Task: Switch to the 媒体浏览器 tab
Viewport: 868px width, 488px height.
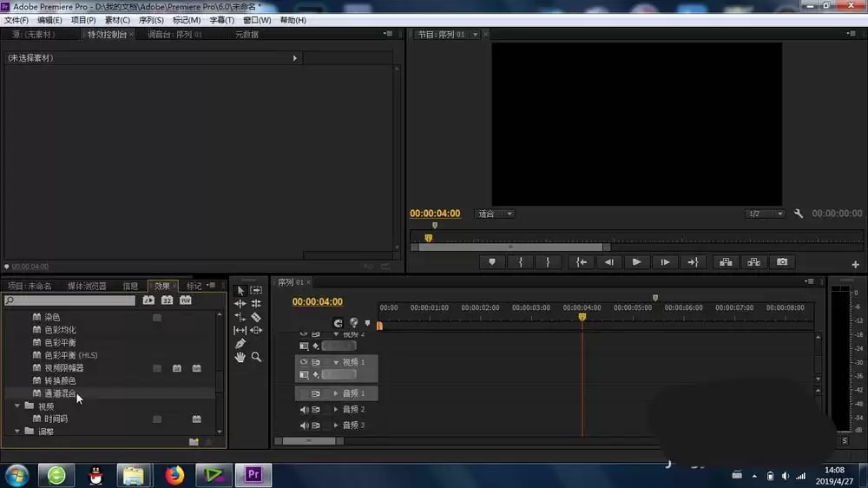Action: tap(87, 286)
